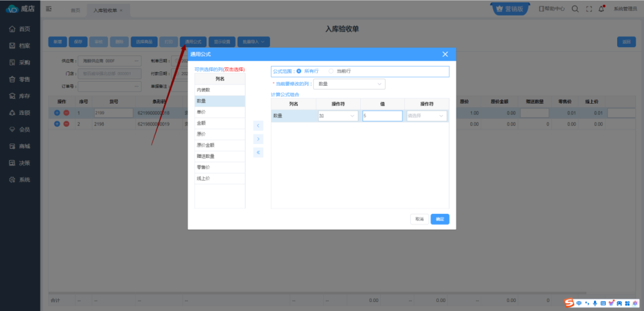Click the double left arrow move-all icon
644x311 pixels.
(x=258, y=153)
